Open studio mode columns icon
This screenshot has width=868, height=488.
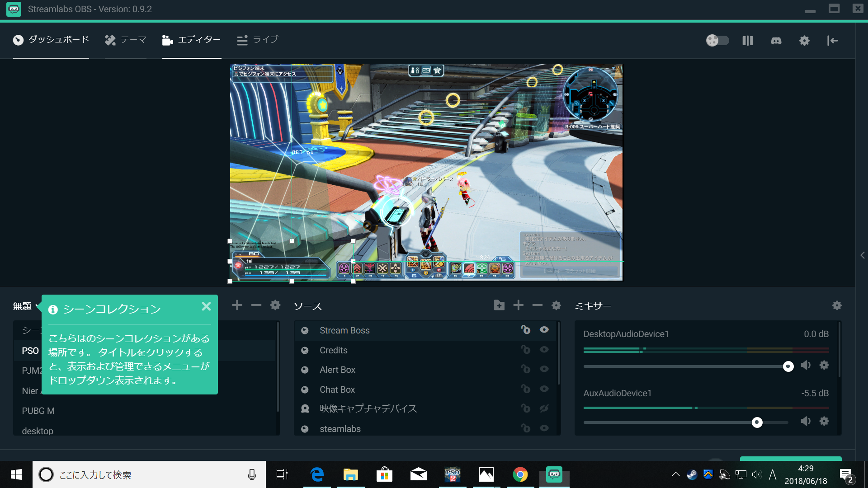tap(748, 41)
